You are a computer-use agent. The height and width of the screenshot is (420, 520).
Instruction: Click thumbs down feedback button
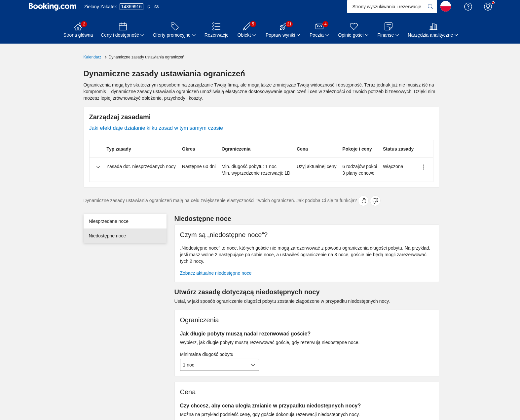point(375,201)
